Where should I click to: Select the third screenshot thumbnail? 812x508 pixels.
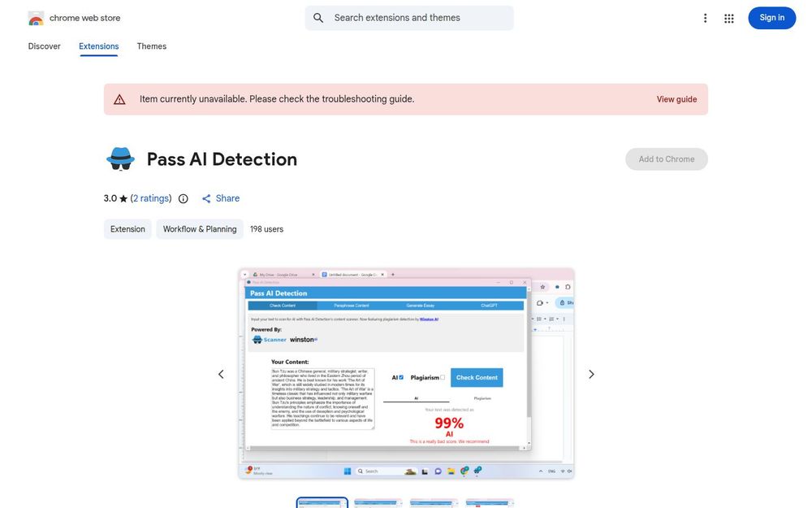[434, 503]
